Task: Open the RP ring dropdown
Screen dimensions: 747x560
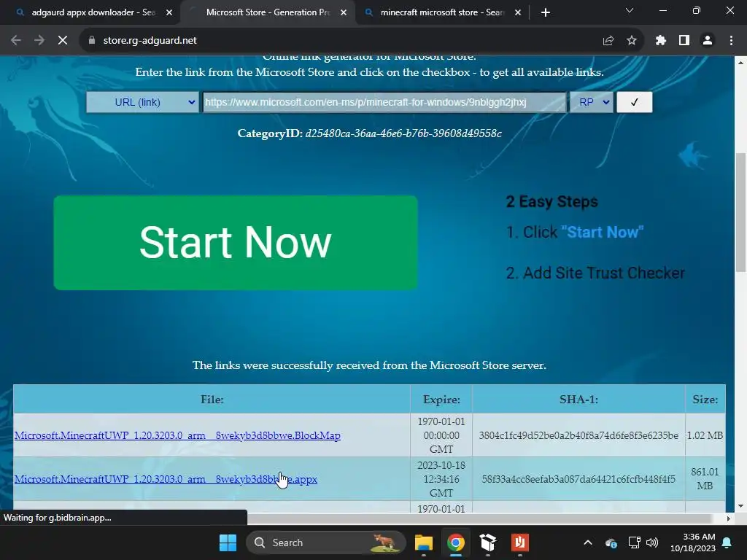Action: point(592,102)
